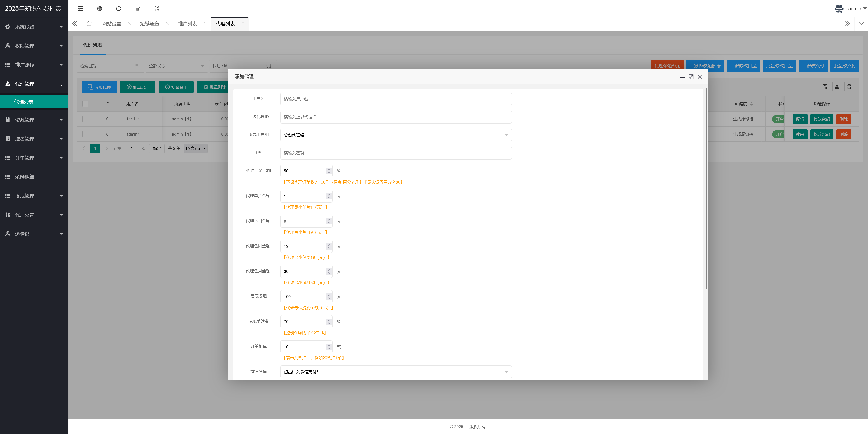
Task: Click the print table icon
Action: 849,87
